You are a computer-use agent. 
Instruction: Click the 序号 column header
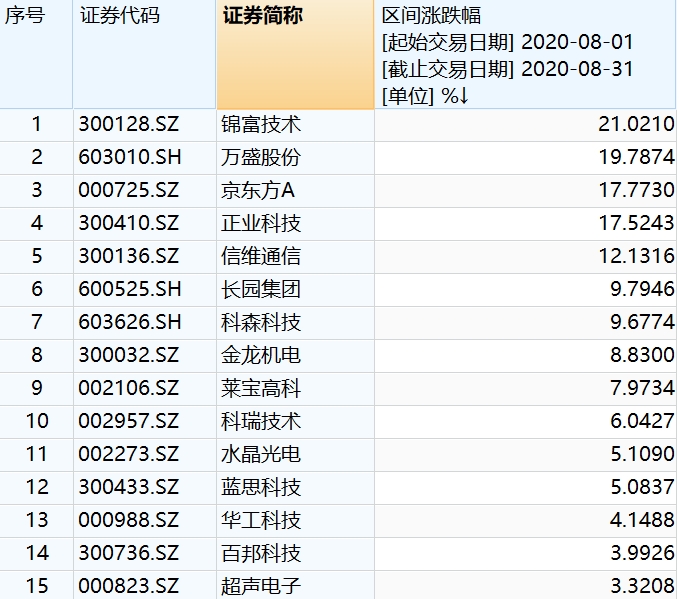click(26, 17)
